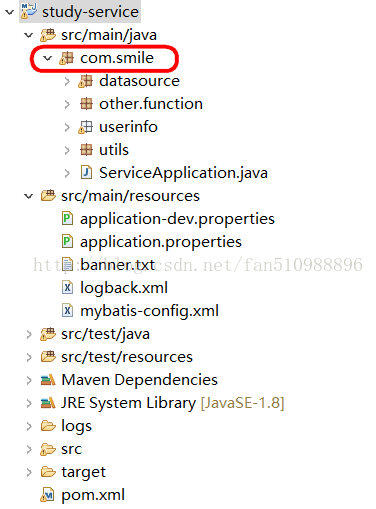Viewport: 376px width, 509px height.
Task: Click the src folder icon
Action: coord(48,449)
